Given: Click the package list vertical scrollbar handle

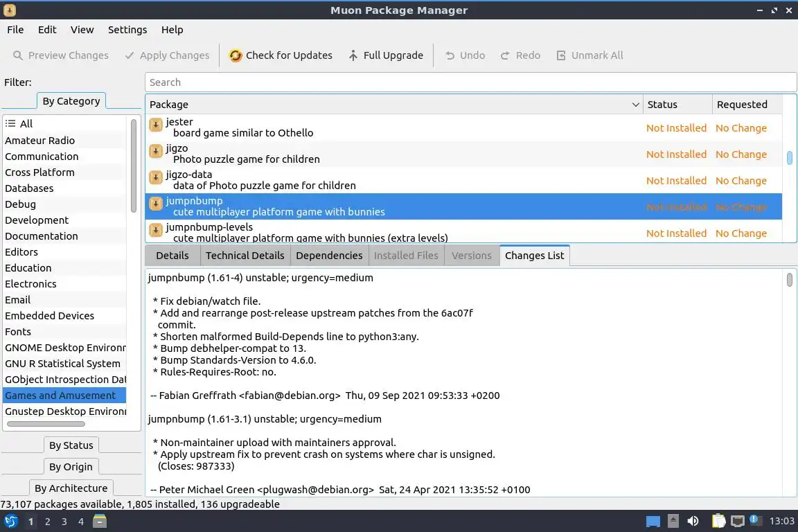Looking at the screenshot, I should pyautogui.click(x=790, y=158).
